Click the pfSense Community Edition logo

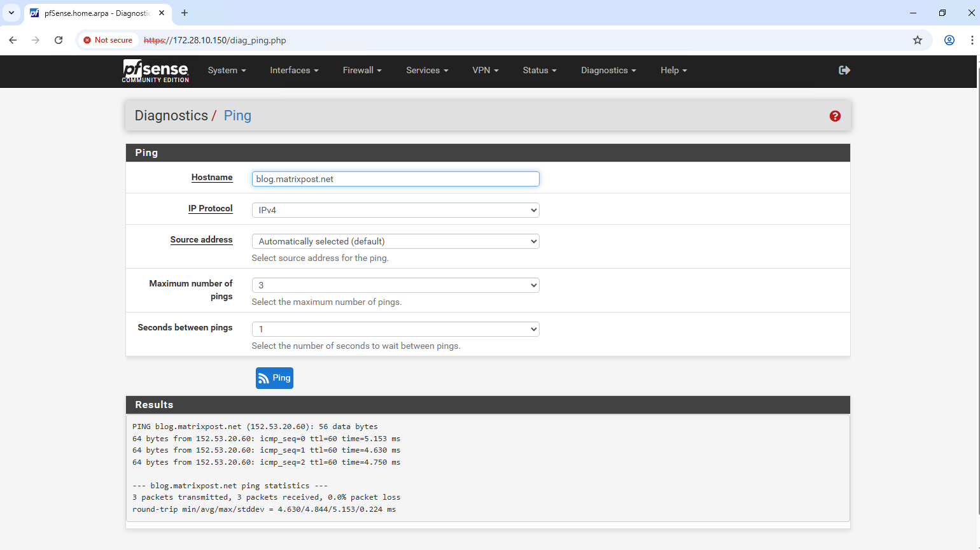click(x=156, y=71)
